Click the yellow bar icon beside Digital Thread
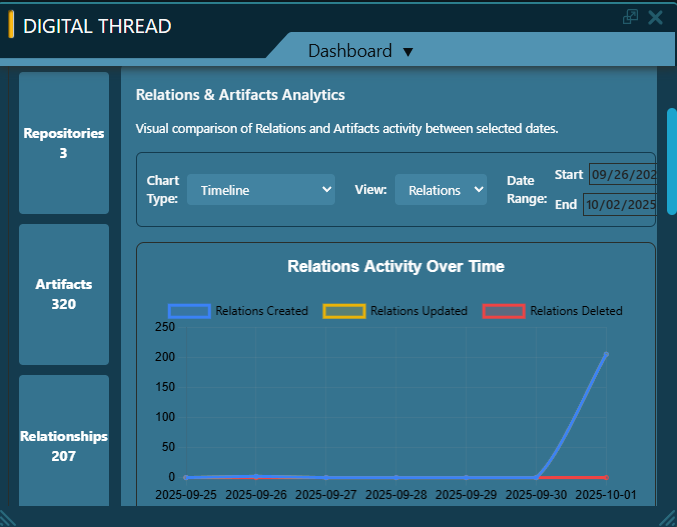The height and width of the screenshot is (527, 677). [11, 25]
